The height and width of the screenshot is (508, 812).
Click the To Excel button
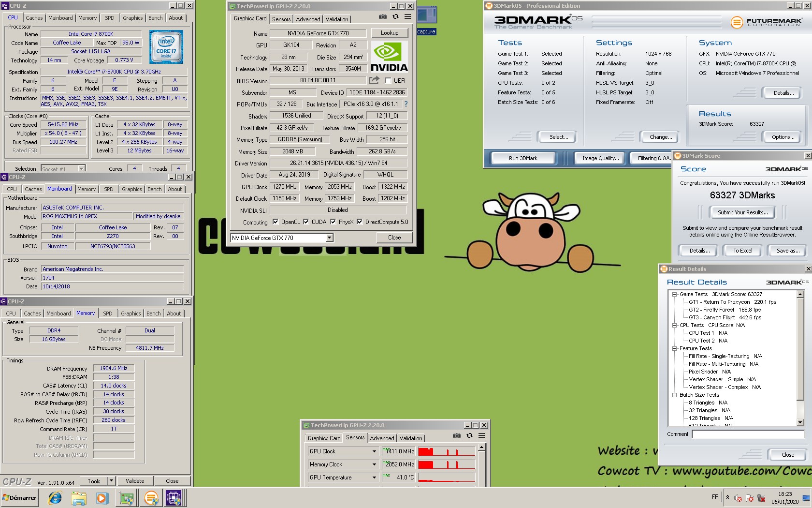coord(742,251)
